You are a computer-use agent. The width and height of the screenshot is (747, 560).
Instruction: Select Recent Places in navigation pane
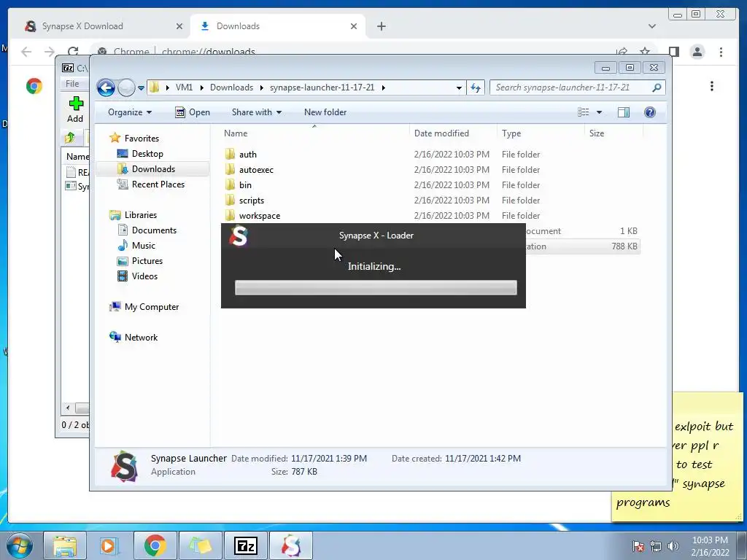pos(158,184)
